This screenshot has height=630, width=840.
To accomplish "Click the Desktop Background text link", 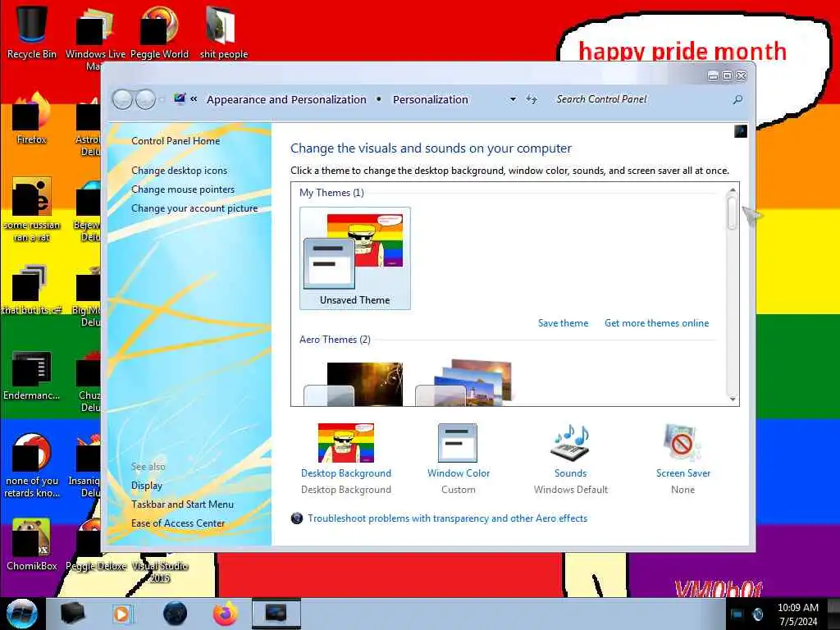I will [x=346, y=473].
